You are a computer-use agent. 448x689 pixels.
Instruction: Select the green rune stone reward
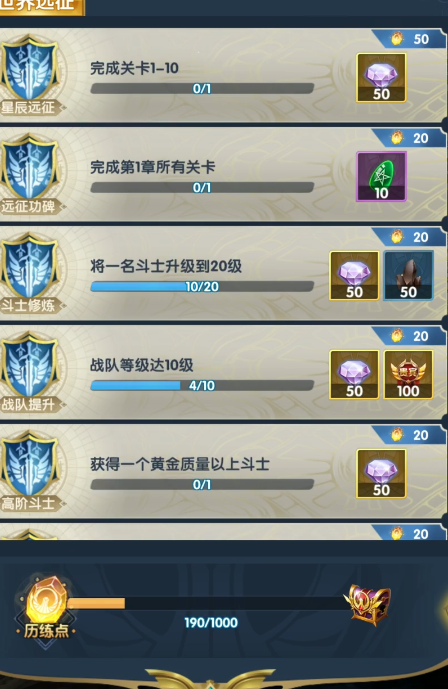pos(381,177)
